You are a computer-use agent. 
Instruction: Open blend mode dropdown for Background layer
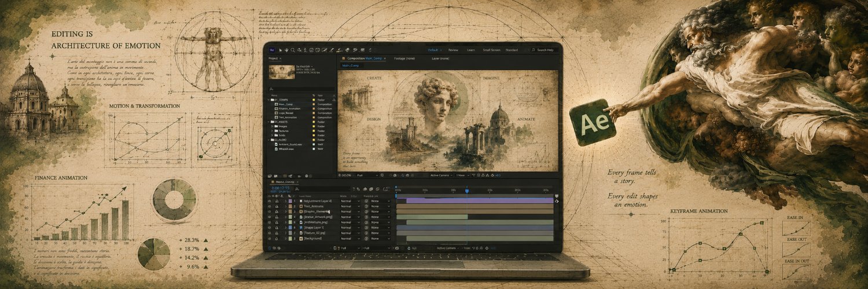351,238
